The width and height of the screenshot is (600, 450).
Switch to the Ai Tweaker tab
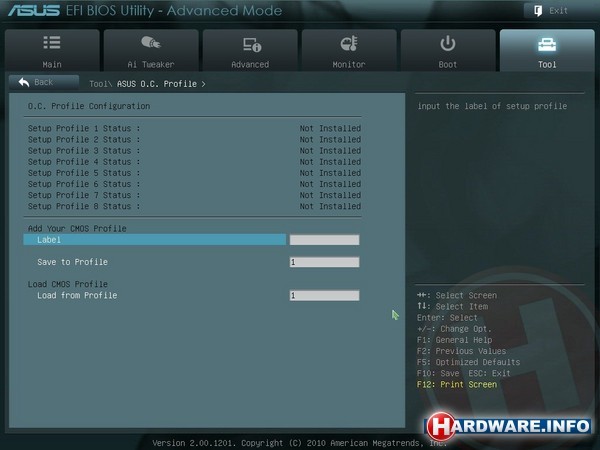click(151, 51)
